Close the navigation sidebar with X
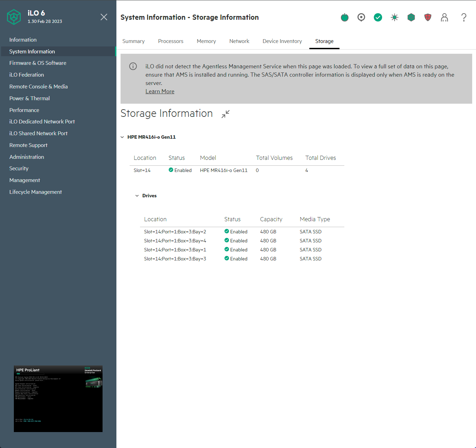Image resolution: width=476 pixels, height=448 pixels. pos(104,17)
